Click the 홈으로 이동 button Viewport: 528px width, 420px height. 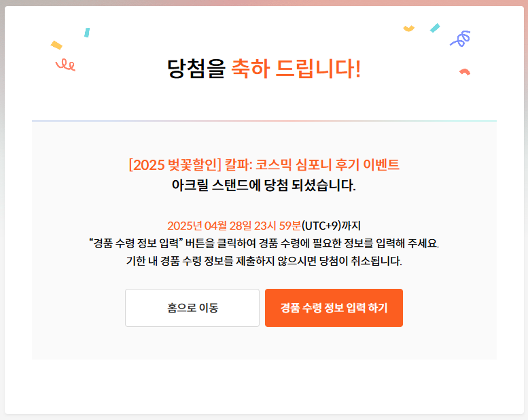click(192, 307)
